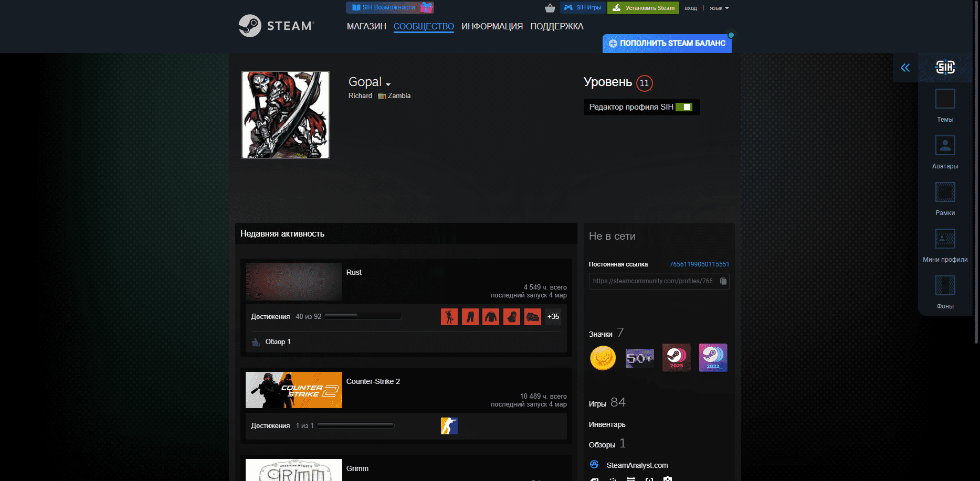Open the Counter-Strike 2 game thumbnail
This screenshot has width=980, height=481.
[x=293, y=390]
